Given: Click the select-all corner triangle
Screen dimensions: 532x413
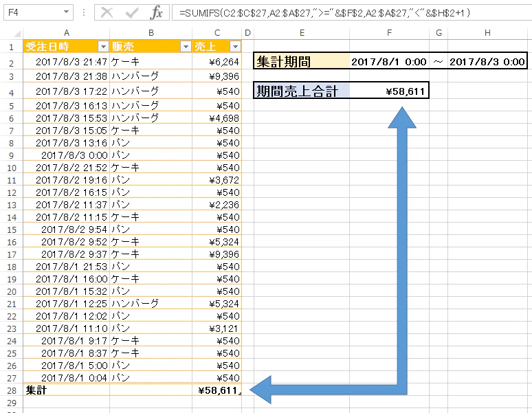Looking at the screenshot, I should [17, 33].
